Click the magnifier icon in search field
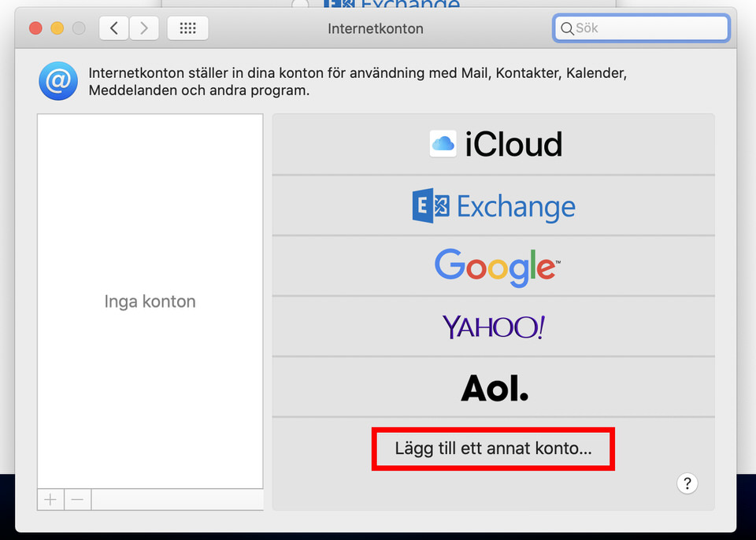The height and width of the screenshot is (540, 756). (x=567, y=28)
